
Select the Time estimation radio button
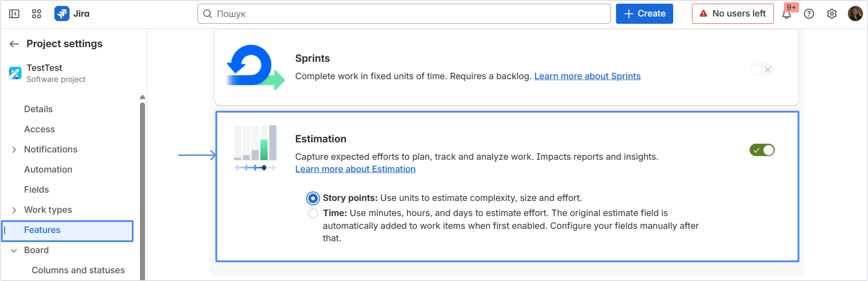tap(313, 213)
